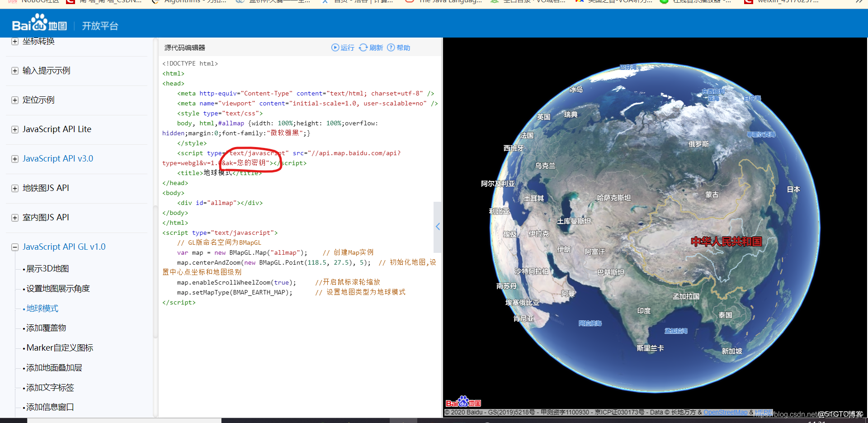Image resolution: width=868 pixels, height=423 pixels.
Task: Click the 乌克兰 label on globe
Action: click(545, 166)
